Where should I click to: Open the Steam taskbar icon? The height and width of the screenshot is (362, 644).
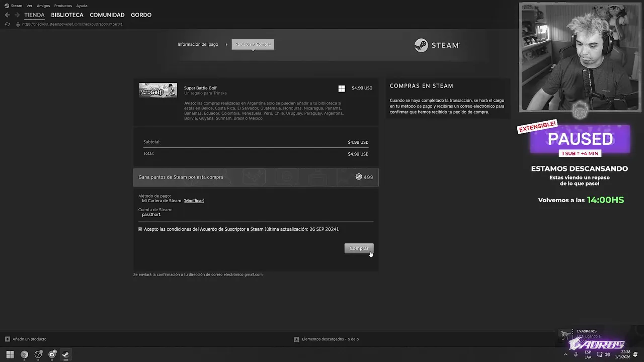65,354
